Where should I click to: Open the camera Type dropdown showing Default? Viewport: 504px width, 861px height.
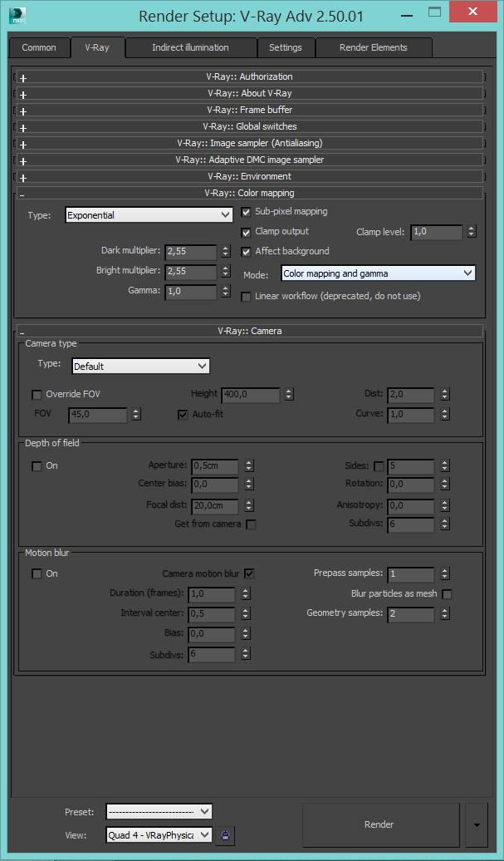coord(139,366)
